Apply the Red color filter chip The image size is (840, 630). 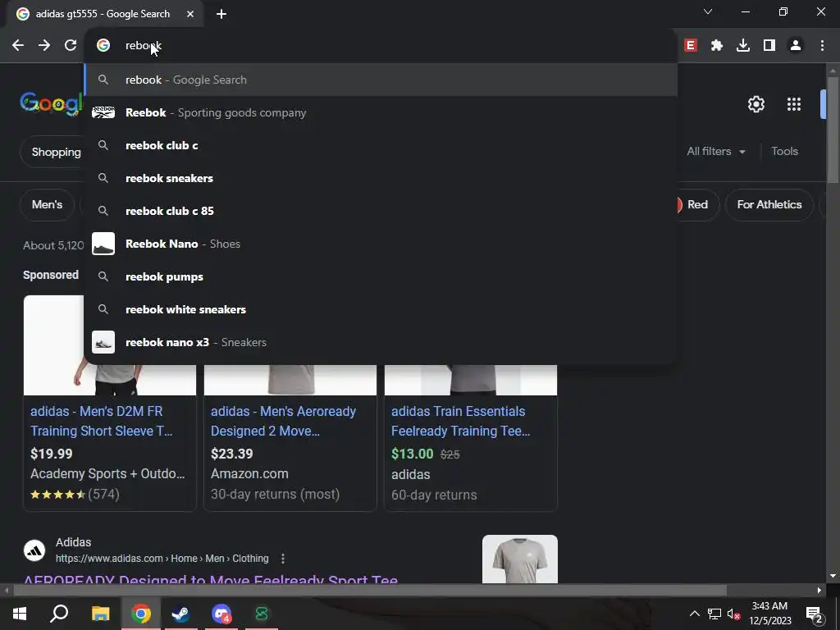pyautogui.click(x=696, y=204)
